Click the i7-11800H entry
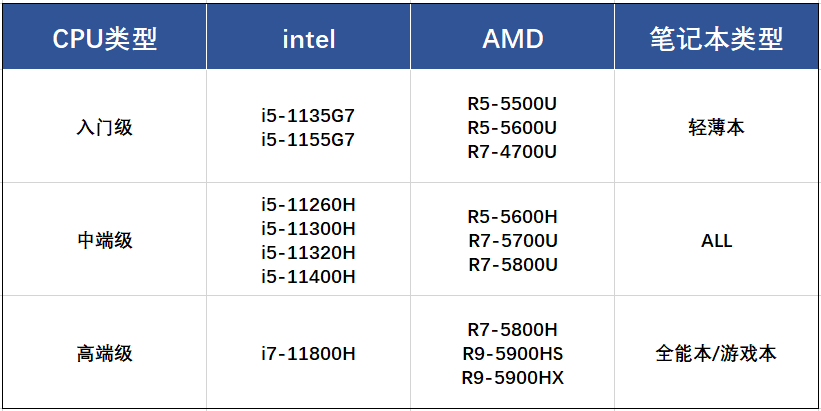Viewport: 821px width, 411px height. [x=308, y=354]
